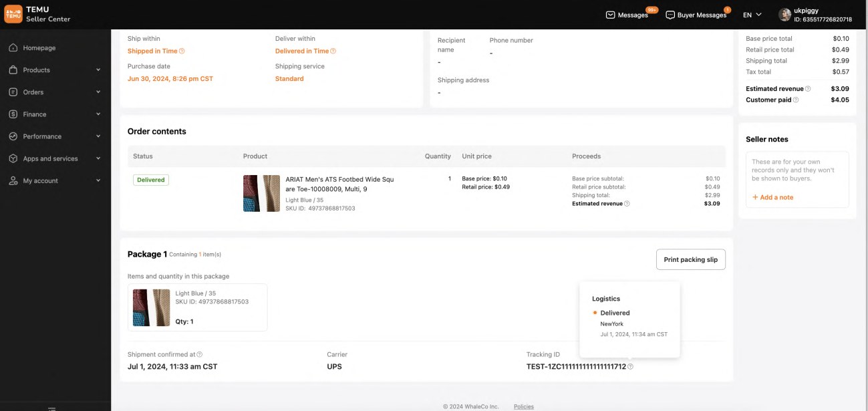Open the EN language dropdown
This screenshot has width=868, height=411.
click(x=751, y=13)
